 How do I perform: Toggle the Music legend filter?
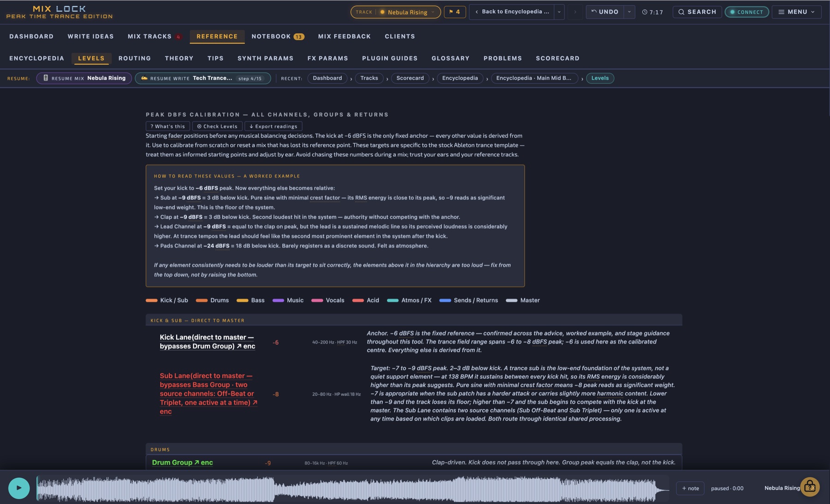288,300
